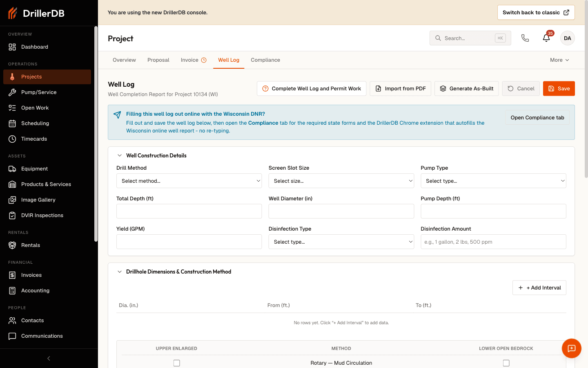Click the Pump Depth (ft) field

(x=493, y=211)
